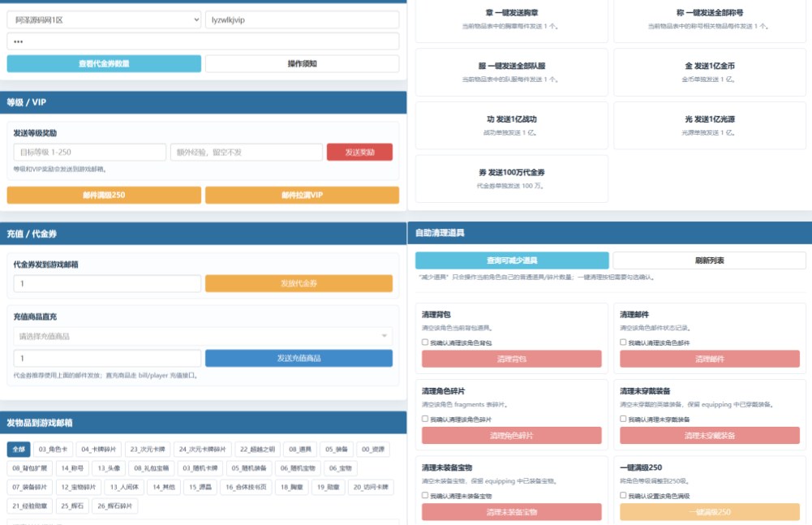Click the orange 发放代金券 button
The height and width of the screenshot is (525, 812).
coord(299,283)
